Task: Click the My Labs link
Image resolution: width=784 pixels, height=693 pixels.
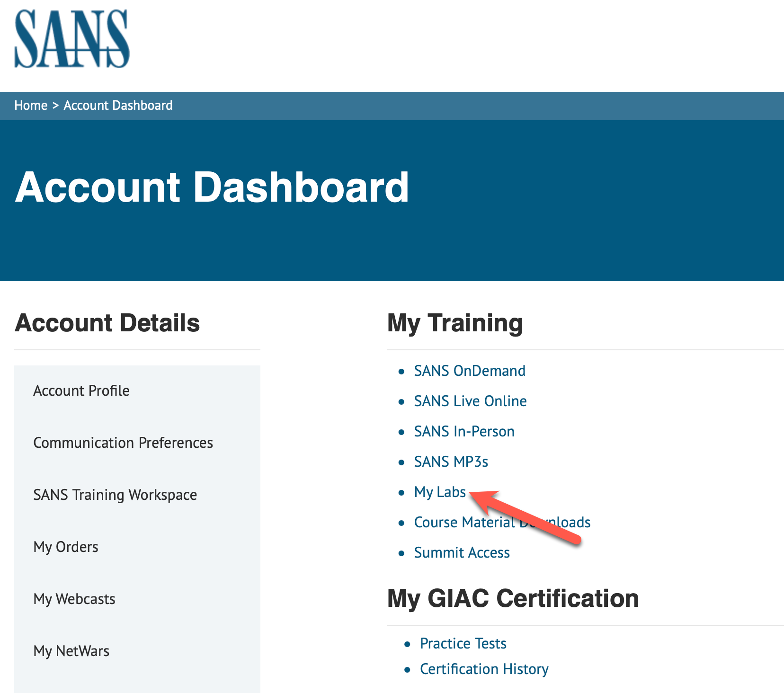Action: pyautogui.click(x=440, y=492)
